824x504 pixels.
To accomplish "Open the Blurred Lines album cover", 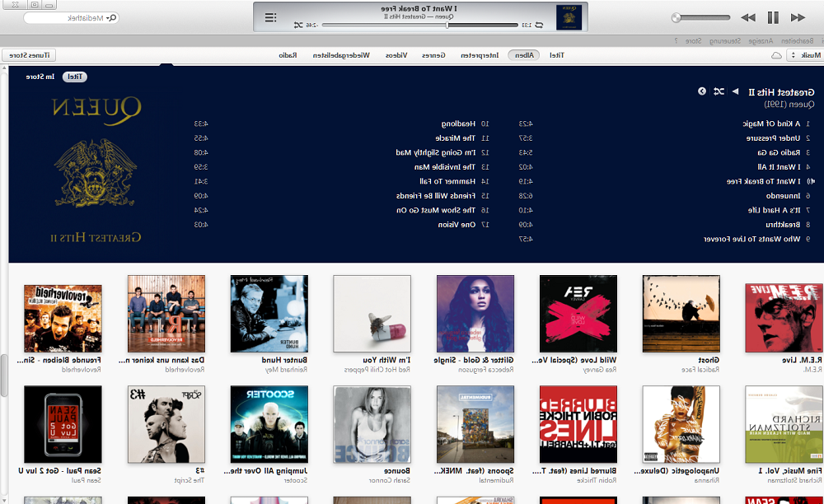I will (x=578, y=424).
